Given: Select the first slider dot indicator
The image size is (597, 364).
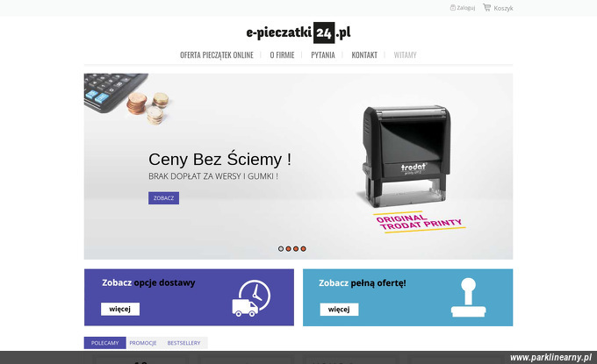Looking at the screenshot, I should click(x=281, y=249).
